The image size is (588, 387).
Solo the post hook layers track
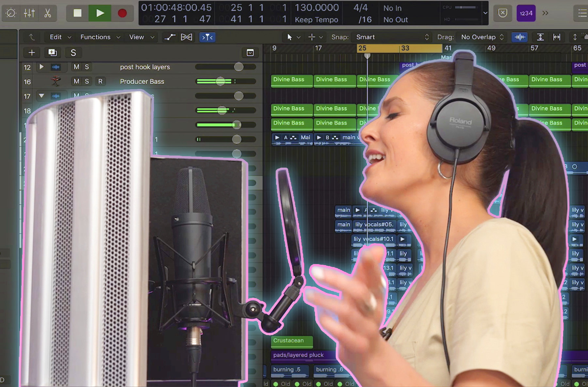[87, 67]
